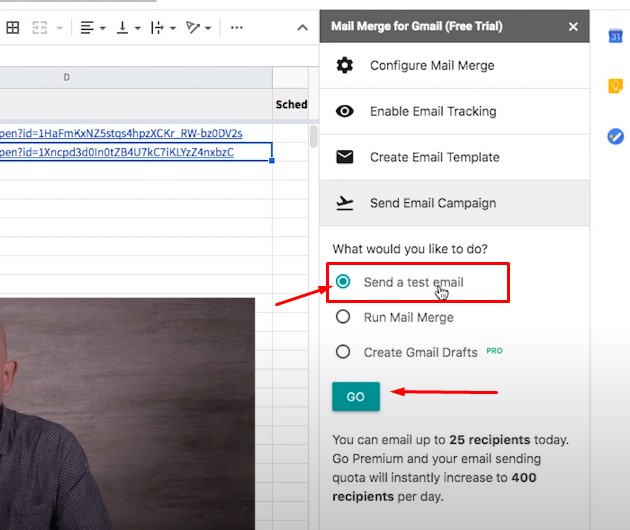The height and width of the screenshot is (530, 630).
Task: Click the text wrapping icon
Action: click(157, 28)
